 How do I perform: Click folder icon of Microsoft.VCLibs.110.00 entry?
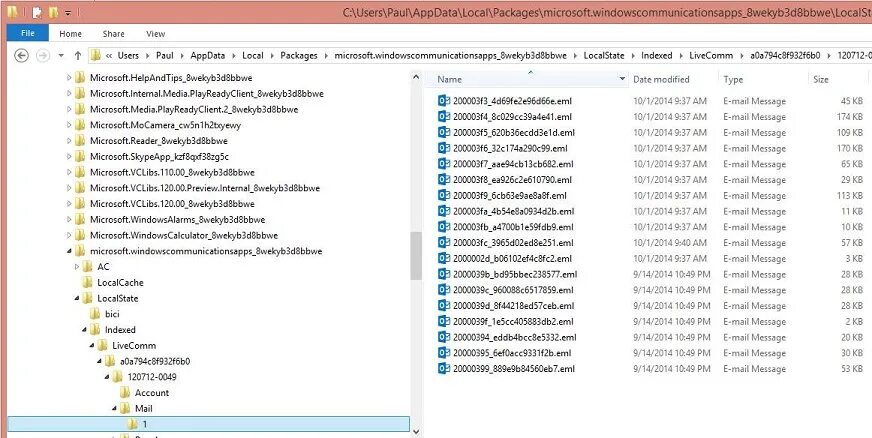pos(80,172)
